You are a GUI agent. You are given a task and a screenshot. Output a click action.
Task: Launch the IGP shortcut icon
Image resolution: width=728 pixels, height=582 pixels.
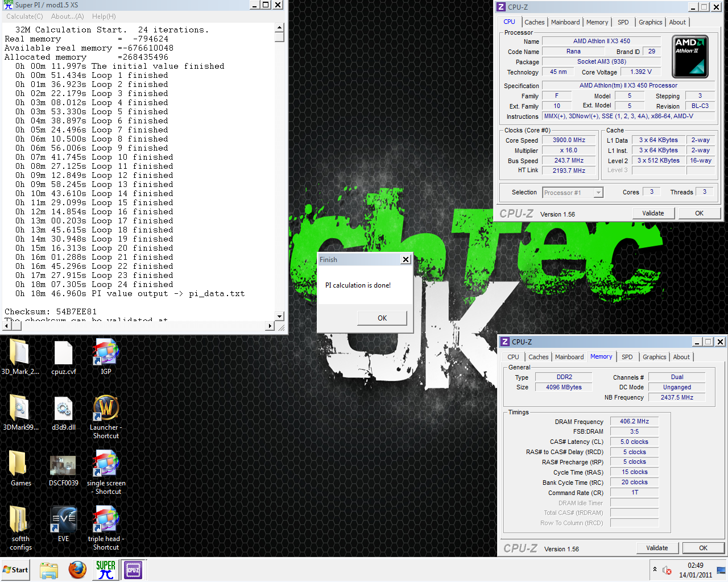(106, 357)
